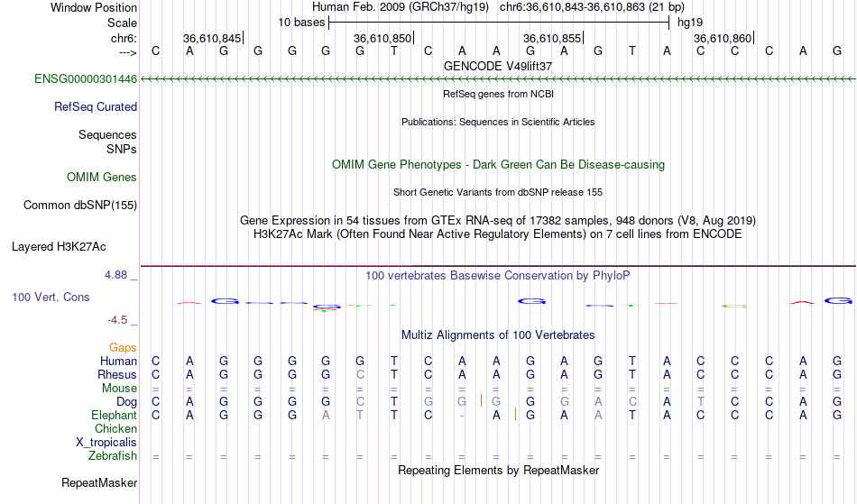Click the PhyloP lower limit value -4.5
This screenshot has height=504, width=857.
click(x=117, y=320)
